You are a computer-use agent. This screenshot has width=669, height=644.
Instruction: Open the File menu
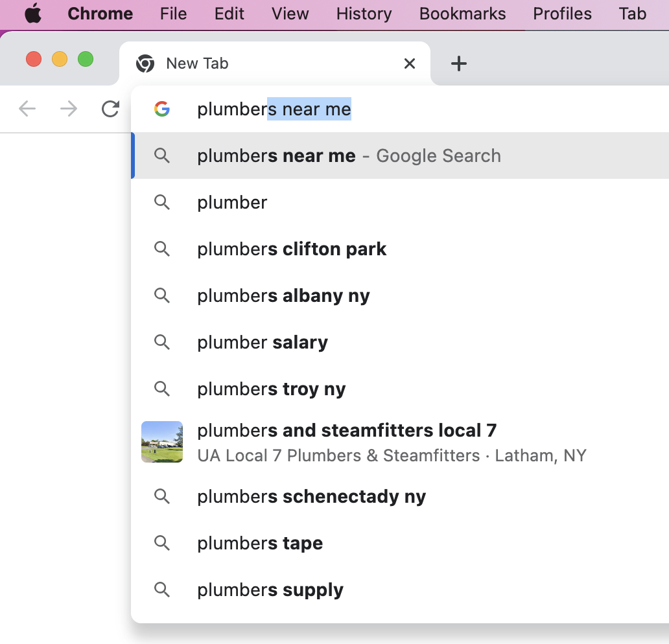click(x=173, y=14)
